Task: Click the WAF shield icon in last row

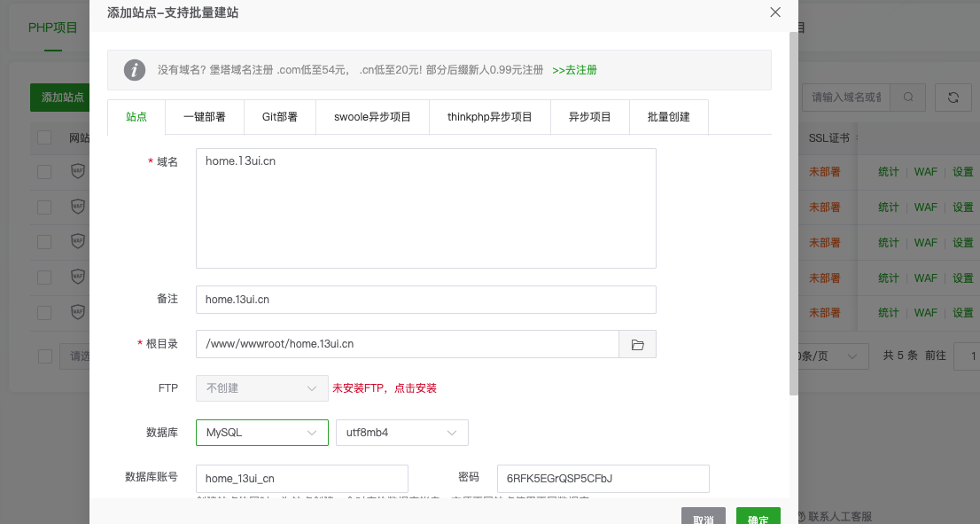Action: (78, 312)
